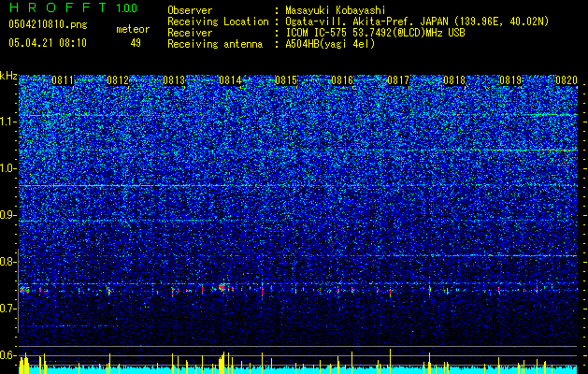Click the kHz axis unit label

coord(8,76)
